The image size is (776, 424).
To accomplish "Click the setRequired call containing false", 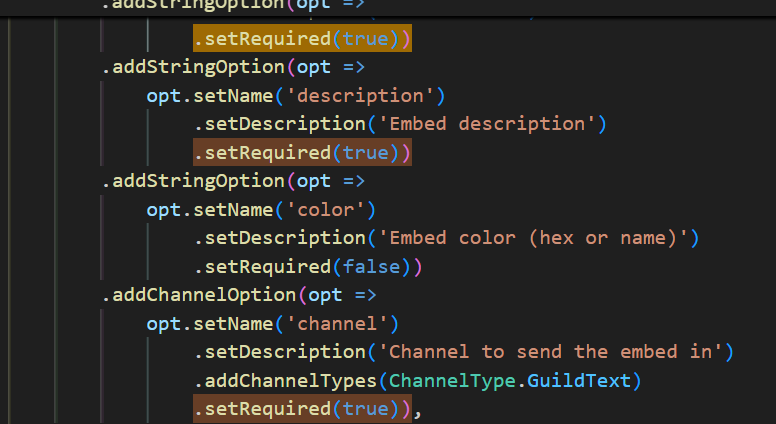I will 261,267.
